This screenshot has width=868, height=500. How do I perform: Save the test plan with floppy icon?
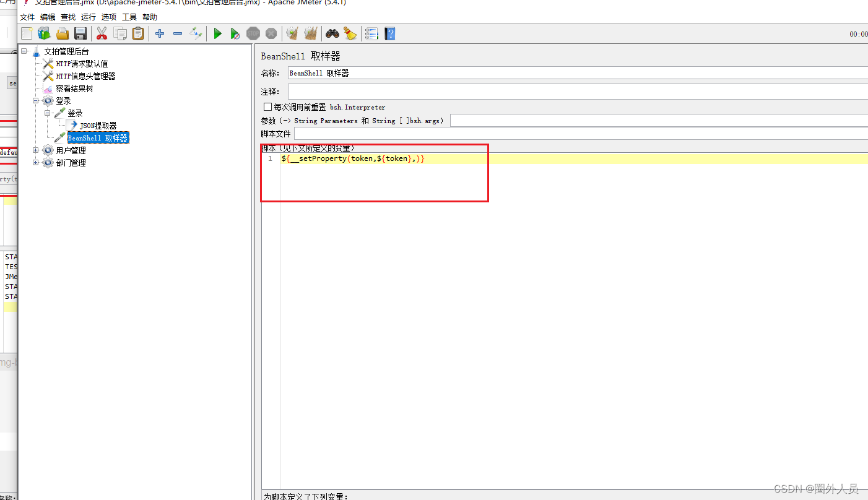tap(80, 33)
